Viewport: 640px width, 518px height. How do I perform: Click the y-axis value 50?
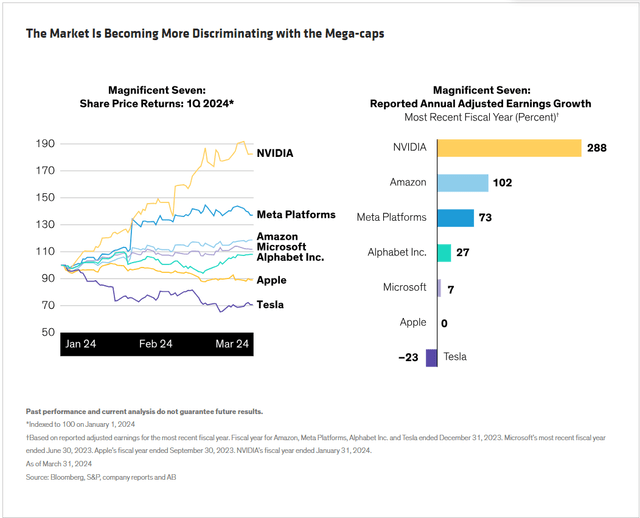[x=48, y=332]
